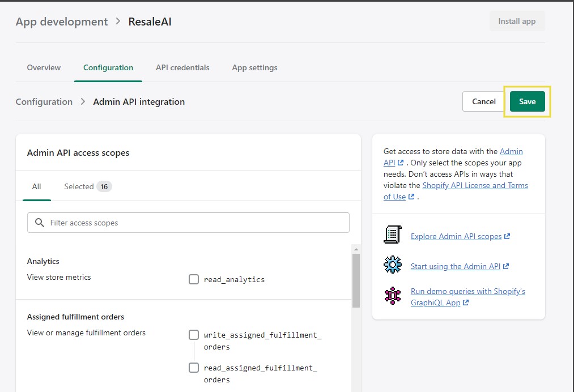The width and height of the screenshot is (574, 392).
Task: Click external link icon after GraphiQL App
Action: click(466, 302)
